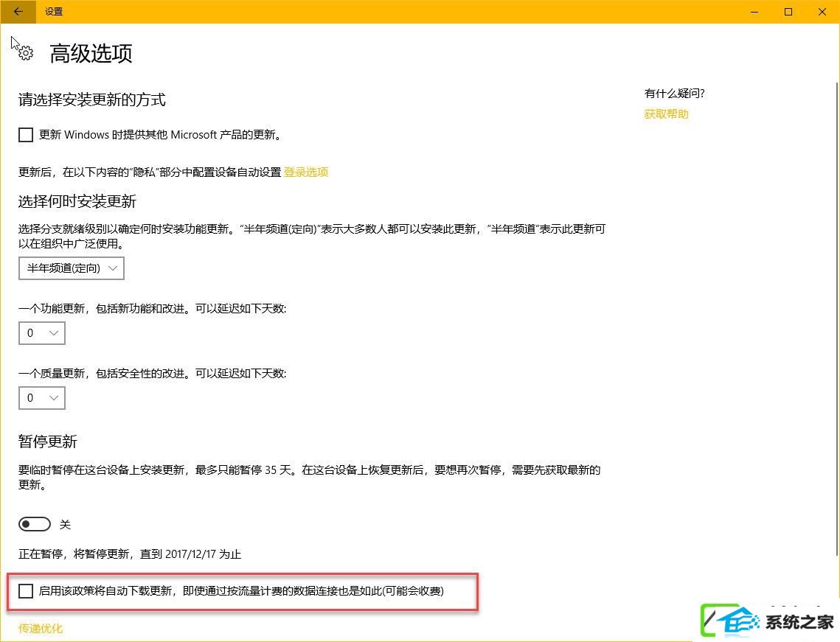Click the 高级选项 page heading
The height and width of the screenshot is (642, 840).
coord(91,54)
